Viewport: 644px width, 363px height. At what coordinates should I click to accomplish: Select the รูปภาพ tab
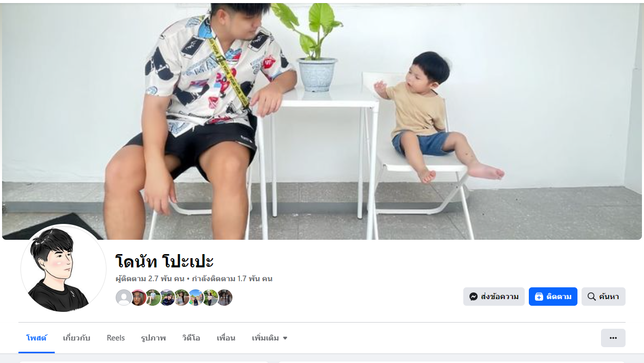click(x=154, y=338)
